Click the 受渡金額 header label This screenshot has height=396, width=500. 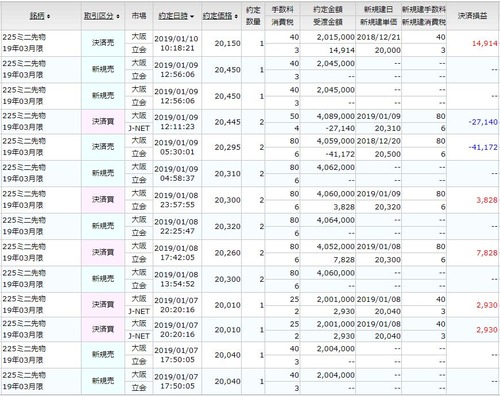point(328,22)
